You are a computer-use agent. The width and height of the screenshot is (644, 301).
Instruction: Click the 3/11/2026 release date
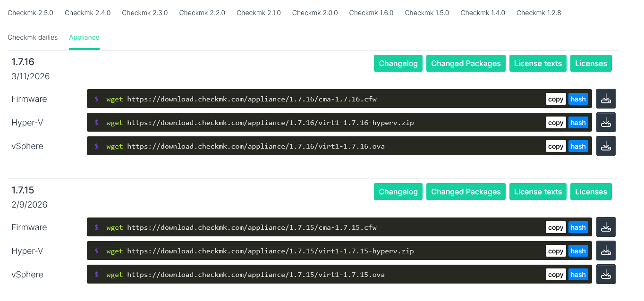tap(31, 76)
